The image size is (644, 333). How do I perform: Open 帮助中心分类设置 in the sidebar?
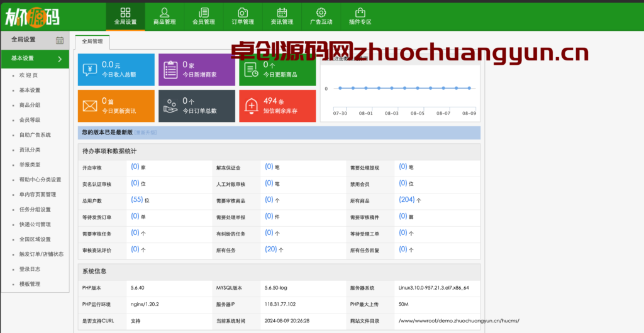point(40,180)
